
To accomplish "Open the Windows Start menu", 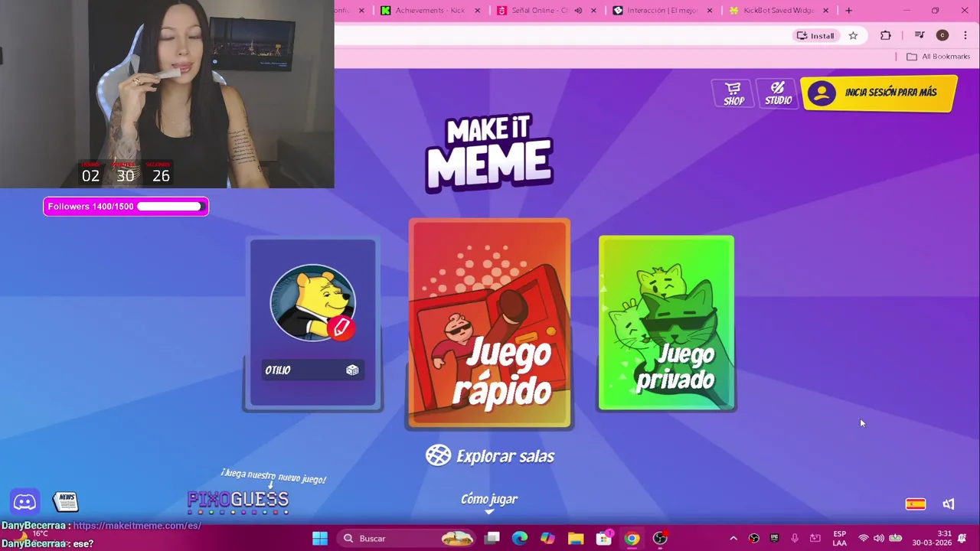I will click(x=320, y=538).
